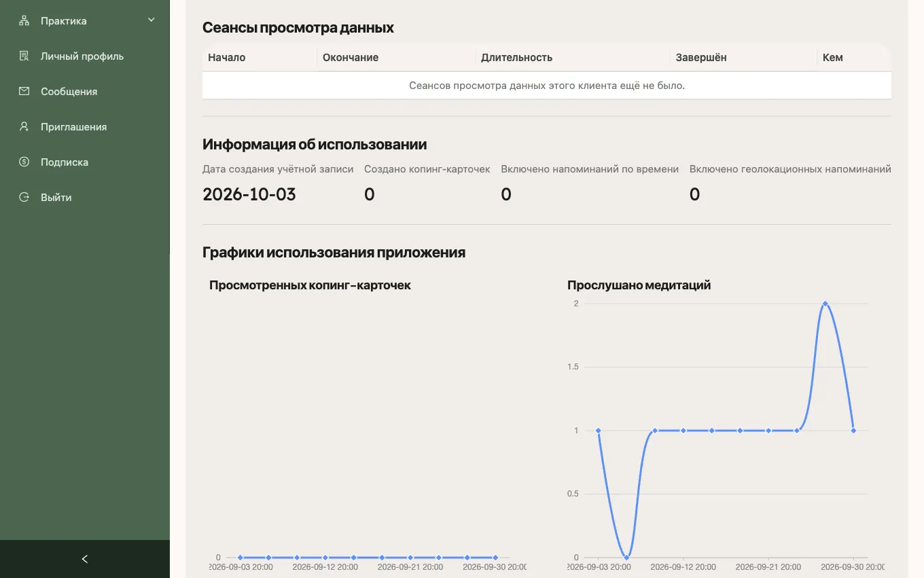Click the last data point of meditations chart

(x=853, y=431)
